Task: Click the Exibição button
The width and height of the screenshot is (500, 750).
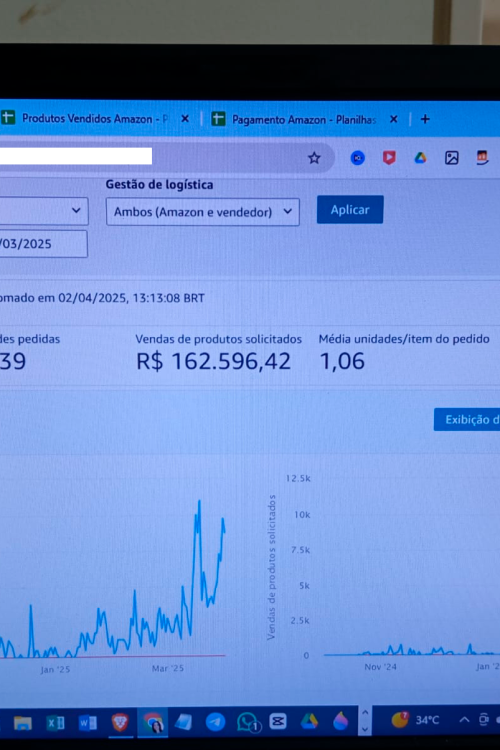Action: (467, 419)
